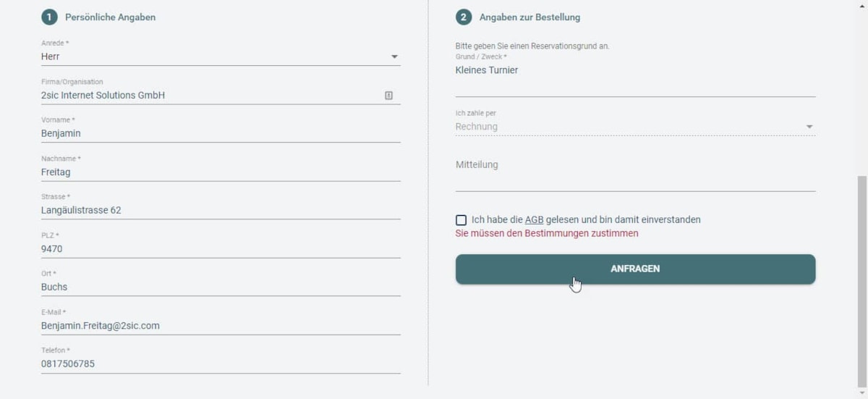The image size is (868, 399).
Task: Click step 2 circle icon Angaben zur Bestellung
Action: click(x=464, y=17)
